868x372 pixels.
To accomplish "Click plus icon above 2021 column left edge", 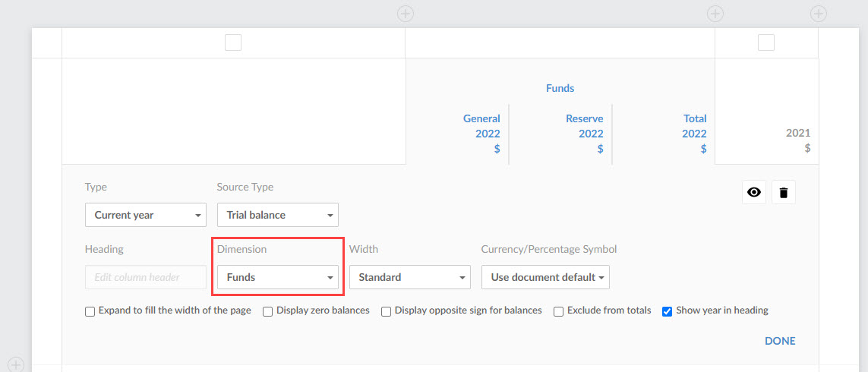I will tap(715, 13).
